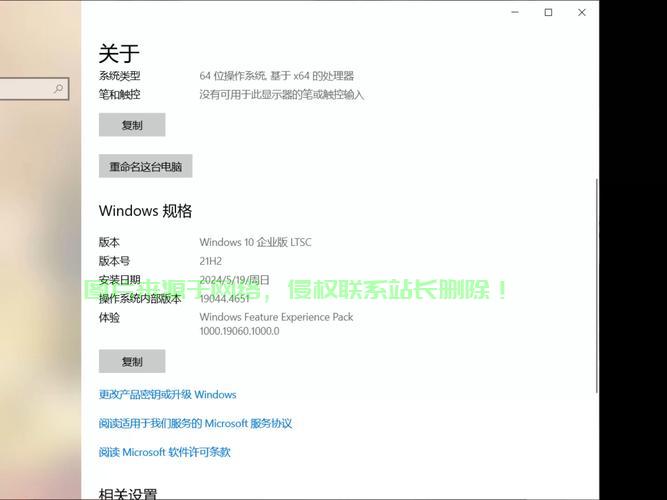Screen dimensions: 667x500
Task: Focus the sidebar search input field
Action: (34, 89)
